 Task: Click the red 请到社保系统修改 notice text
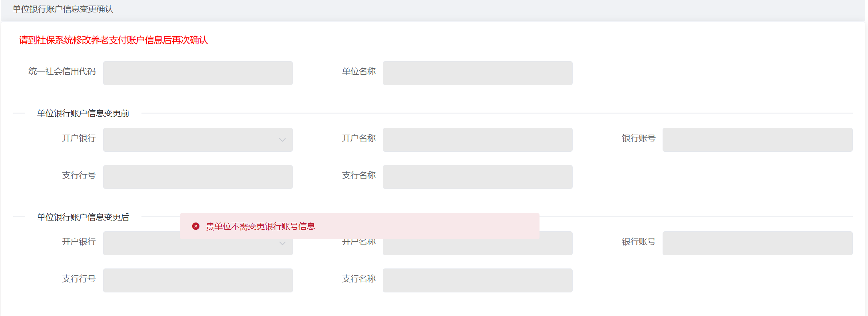point(113,40)
